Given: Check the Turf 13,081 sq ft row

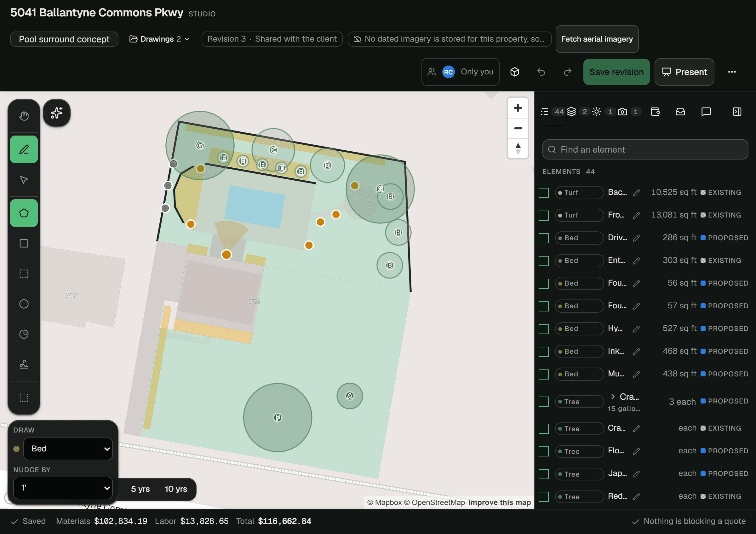Looking at the screenshot, I should point(544,215).
